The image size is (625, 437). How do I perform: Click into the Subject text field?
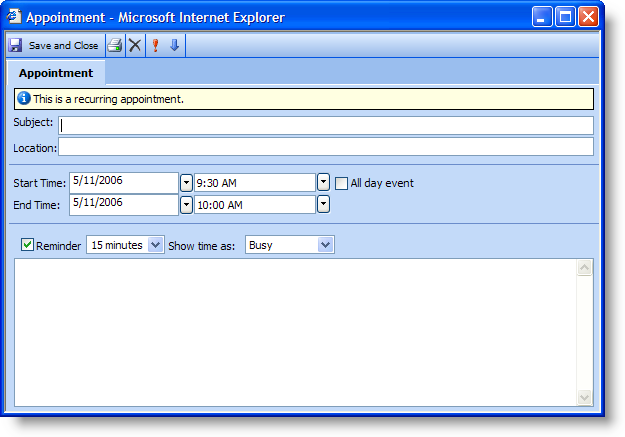(x=326, y=126)
